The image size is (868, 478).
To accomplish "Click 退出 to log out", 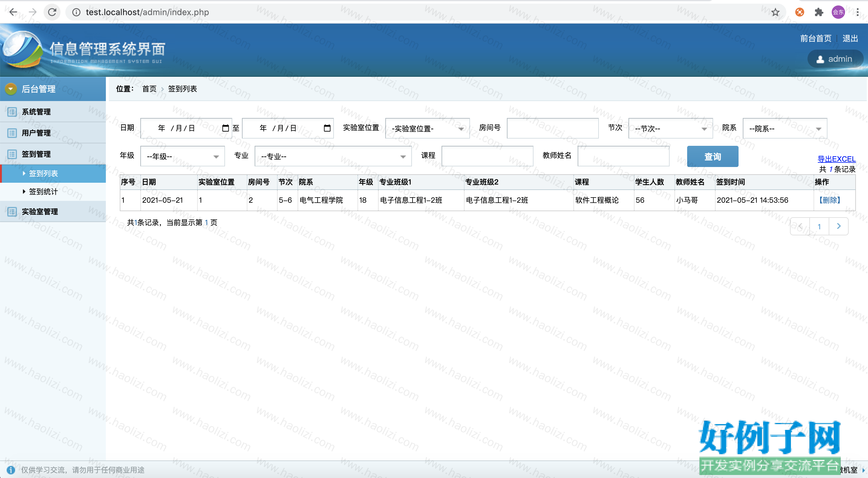I will pos(850,38).
